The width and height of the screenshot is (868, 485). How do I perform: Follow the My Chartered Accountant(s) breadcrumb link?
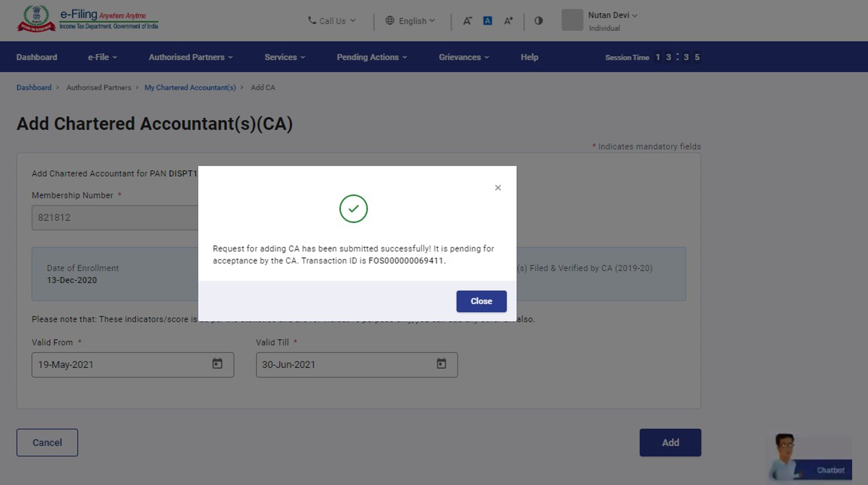(x=190, y=87)
